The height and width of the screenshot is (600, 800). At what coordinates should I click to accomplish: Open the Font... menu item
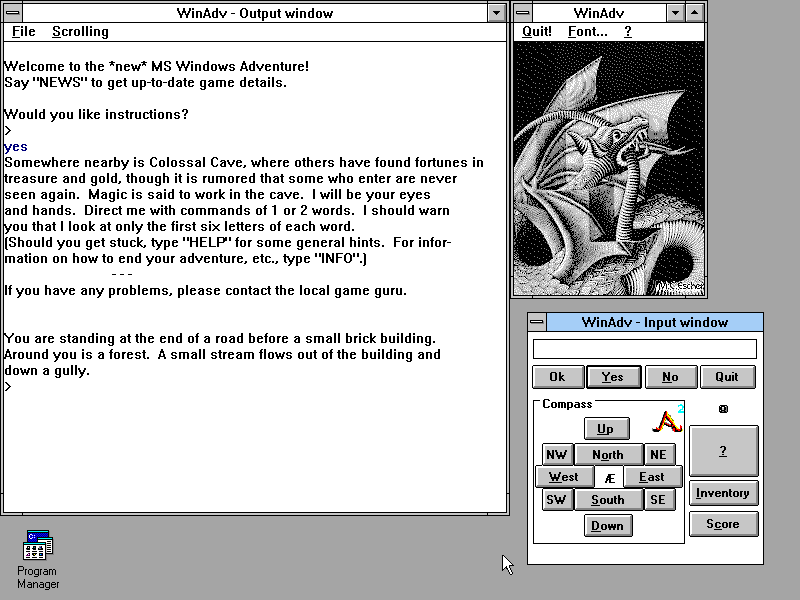pos(587,32)
